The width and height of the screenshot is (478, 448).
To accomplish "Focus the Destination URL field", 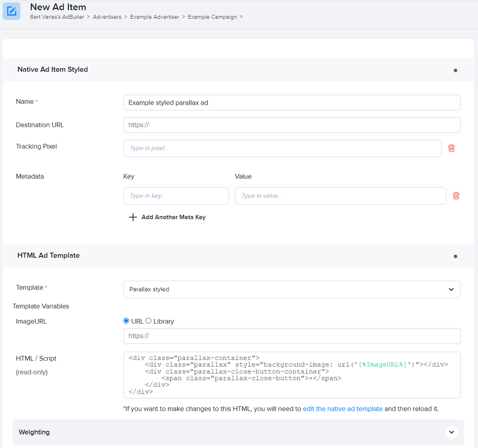I will click(292, 125).
